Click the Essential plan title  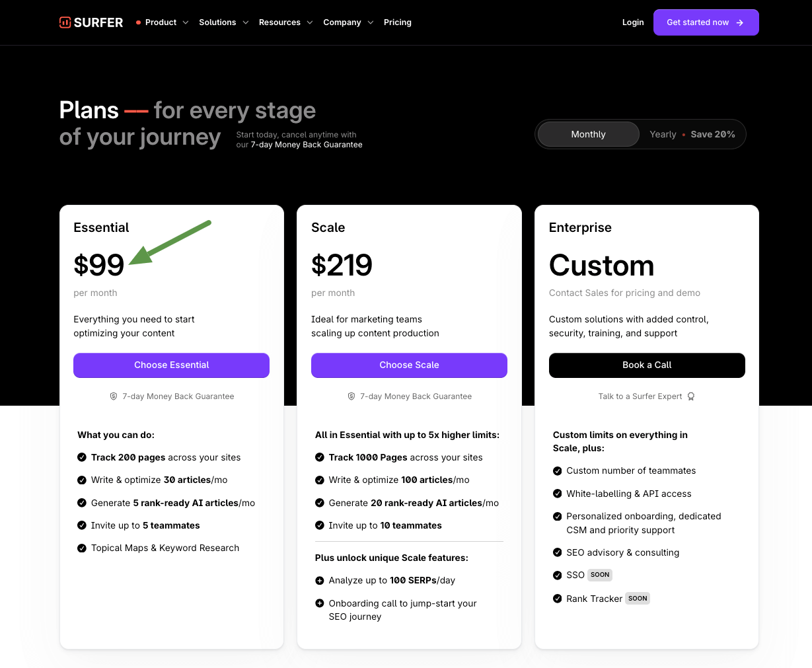click(101, 227)
